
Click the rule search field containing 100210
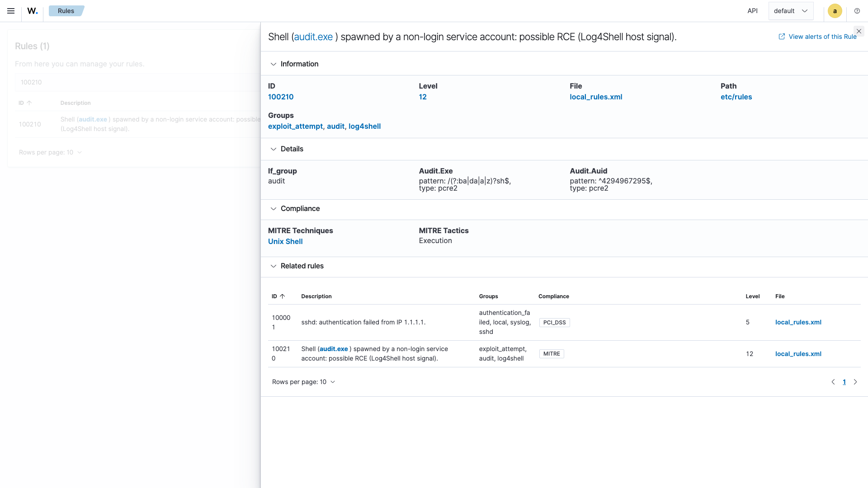(137, 82)
